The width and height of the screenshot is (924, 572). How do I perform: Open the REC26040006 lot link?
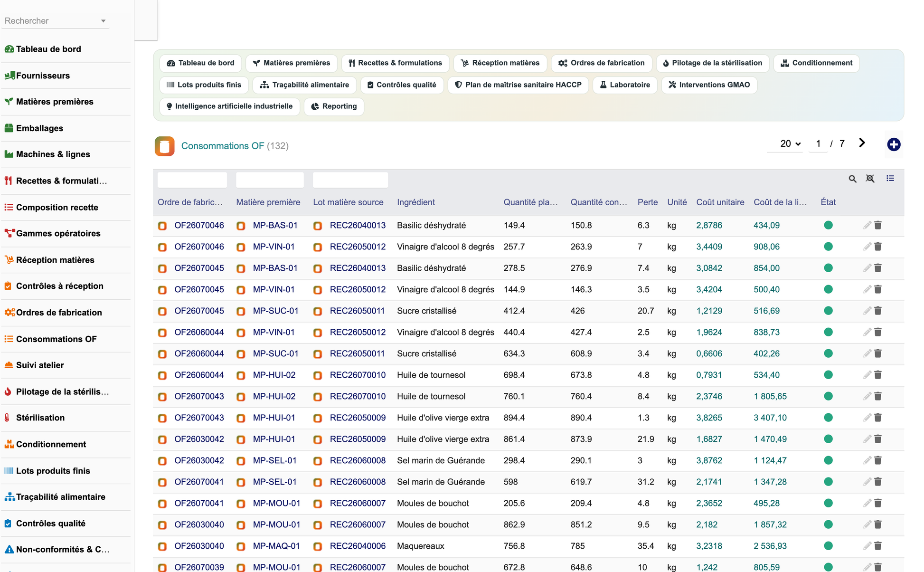[358, 546]
